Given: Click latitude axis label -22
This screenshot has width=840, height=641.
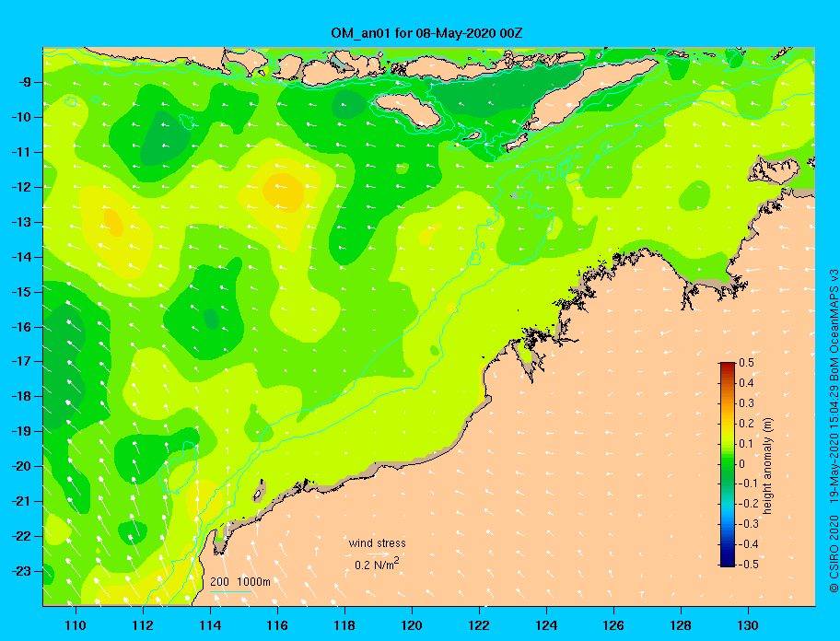Looking at the screenshot, I should click(21, 536).
